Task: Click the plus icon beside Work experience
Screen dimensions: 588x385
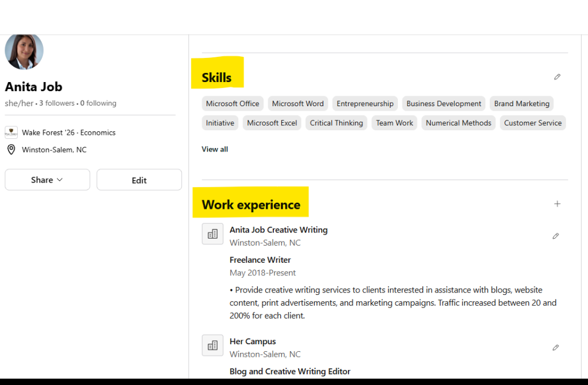Action: click(x=557, y=204)
